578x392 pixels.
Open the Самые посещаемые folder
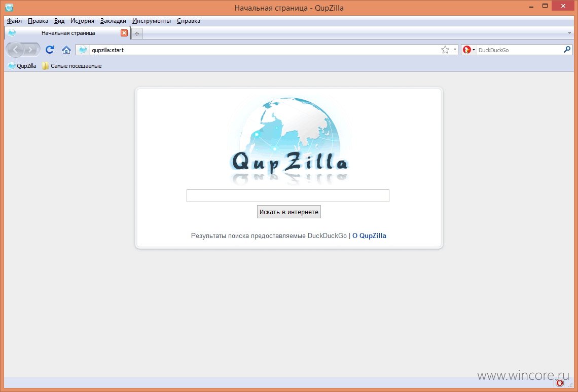point(71,66)
